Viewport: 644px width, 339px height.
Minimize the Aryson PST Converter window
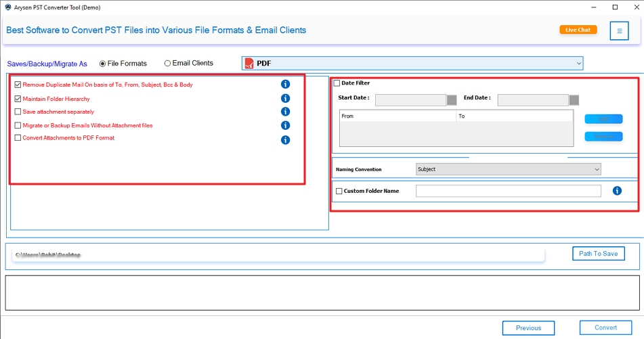pos(593,7)
